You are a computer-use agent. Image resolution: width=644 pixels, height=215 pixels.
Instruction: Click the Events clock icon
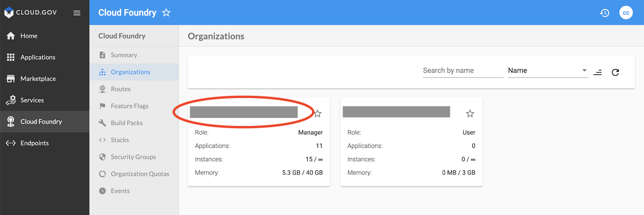(102, 191)
